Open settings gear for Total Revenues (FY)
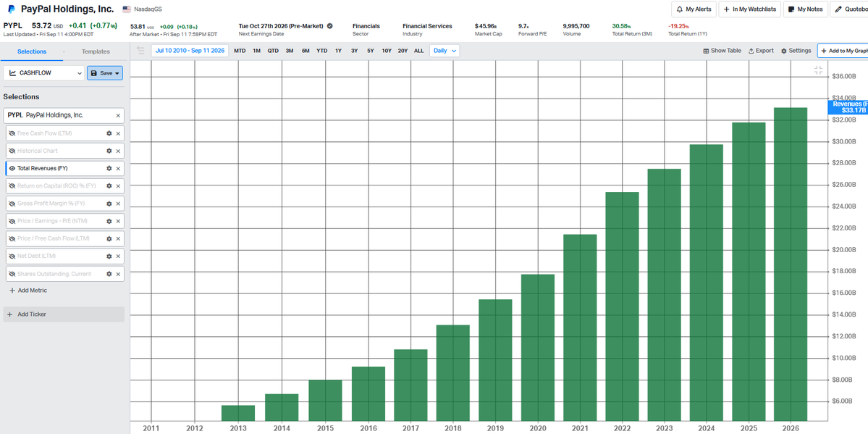 tap(109, 168)
